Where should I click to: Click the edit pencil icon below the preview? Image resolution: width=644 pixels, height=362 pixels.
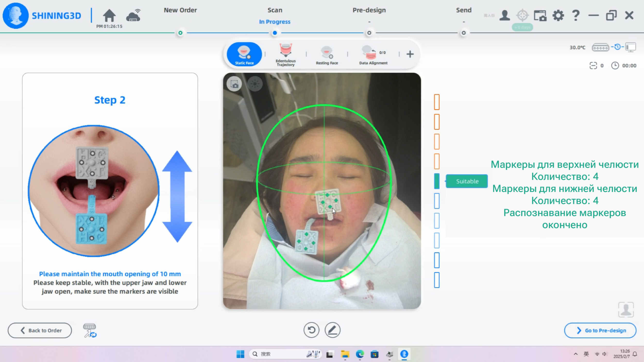tap(332, 330)
